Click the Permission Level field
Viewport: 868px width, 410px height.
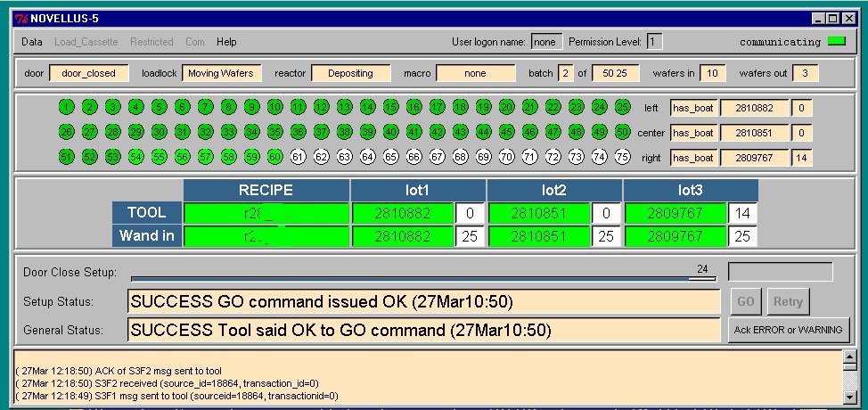click(654, 42)
